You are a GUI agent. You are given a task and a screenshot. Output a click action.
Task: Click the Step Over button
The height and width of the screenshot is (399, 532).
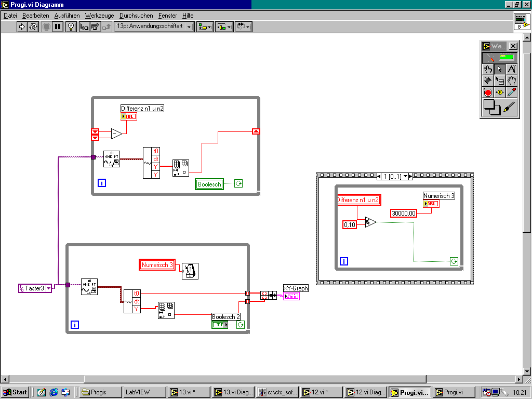click(x=95, y=26)
